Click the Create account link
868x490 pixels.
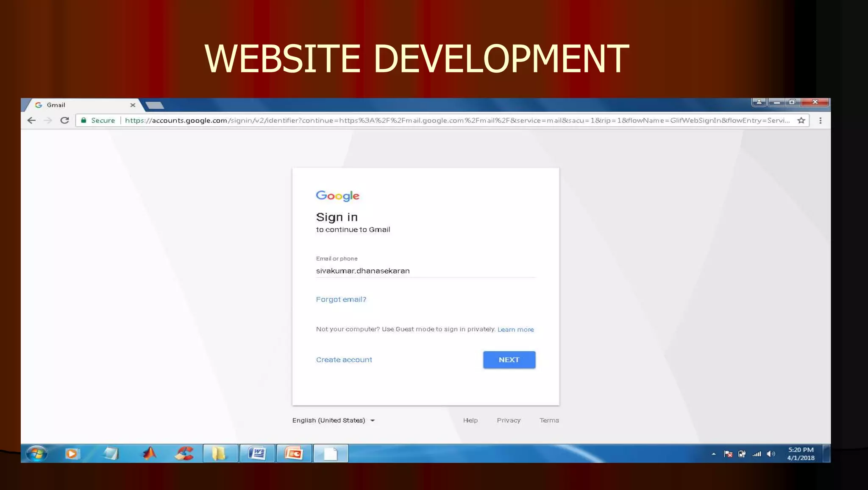[344, 360]
